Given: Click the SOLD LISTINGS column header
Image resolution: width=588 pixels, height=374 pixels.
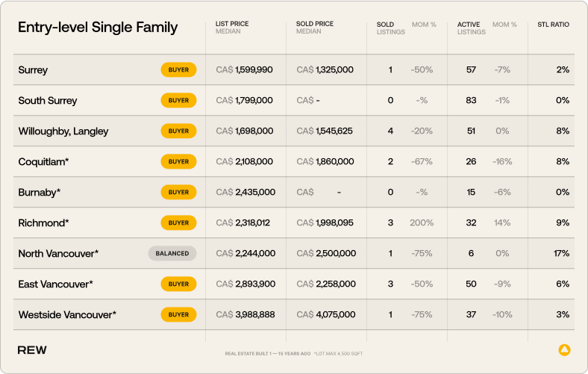Looking at the screenshot, I should click(x=391, y=28).
